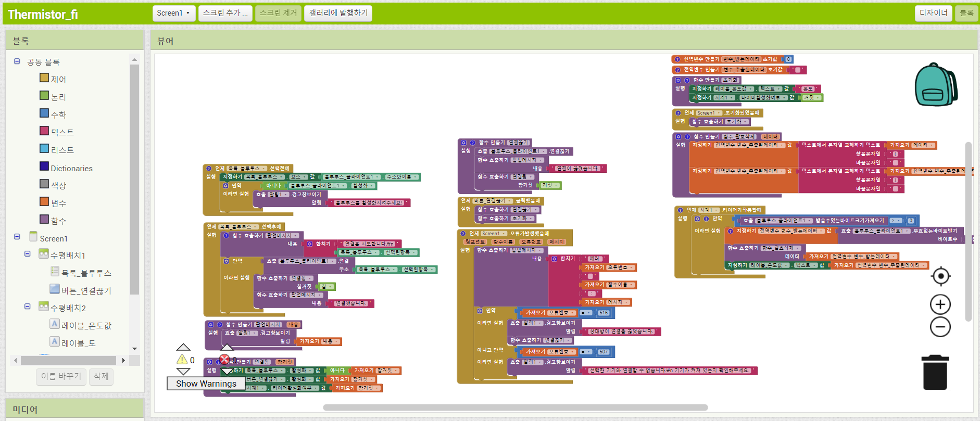Select 수평배치2 in component tree

point(68,308)
